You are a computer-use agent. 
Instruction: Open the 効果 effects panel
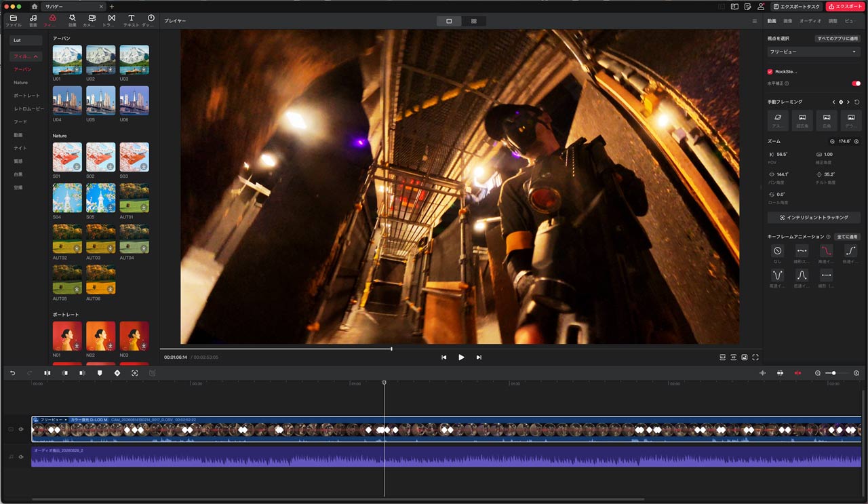[x=73, y=20]
